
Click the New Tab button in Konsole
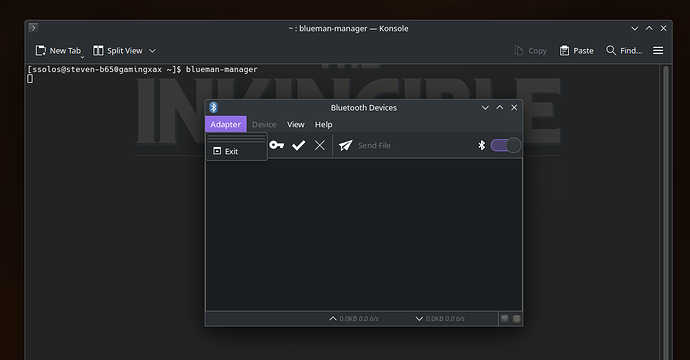59,51
